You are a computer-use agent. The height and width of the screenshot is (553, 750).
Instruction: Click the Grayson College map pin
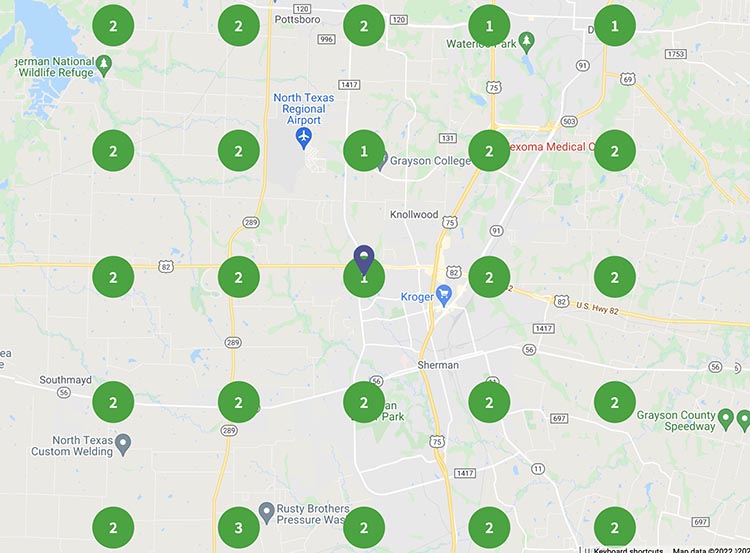point(382,162)
